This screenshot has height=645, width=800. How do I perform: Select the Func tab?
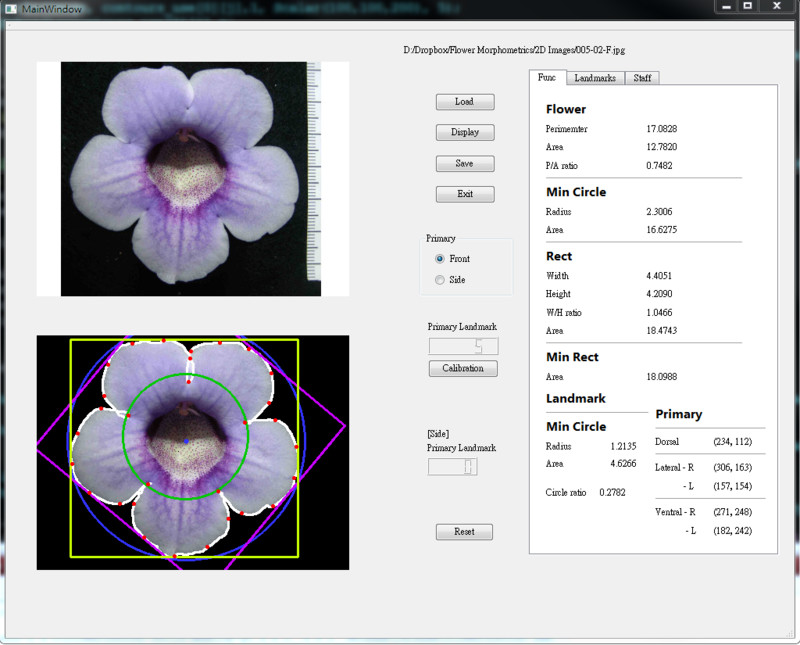coord(547,77)
